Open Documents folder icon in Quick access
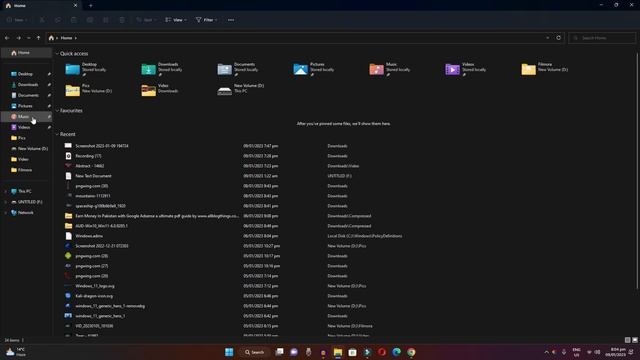Viewport: 640px width, 360px height. coord(224,69)
